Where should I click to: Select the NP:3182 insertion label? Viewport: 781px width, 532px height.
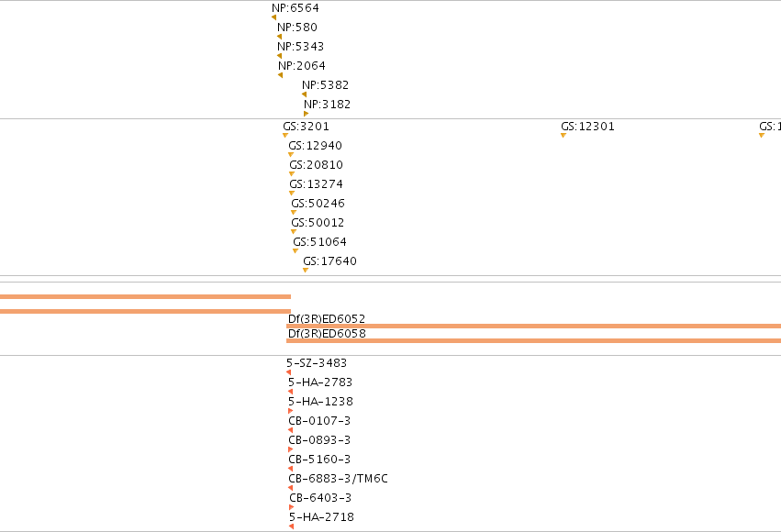click(328, 105)
